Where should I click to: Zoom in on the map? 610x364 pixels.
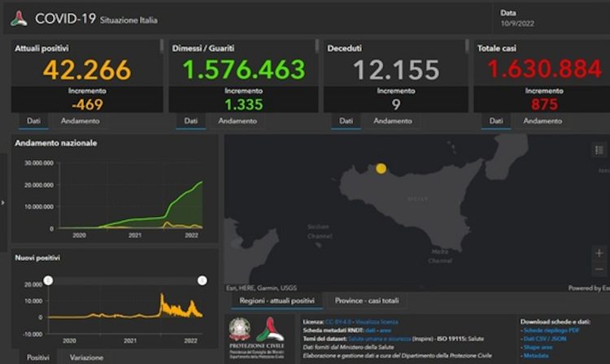point(599,253)
